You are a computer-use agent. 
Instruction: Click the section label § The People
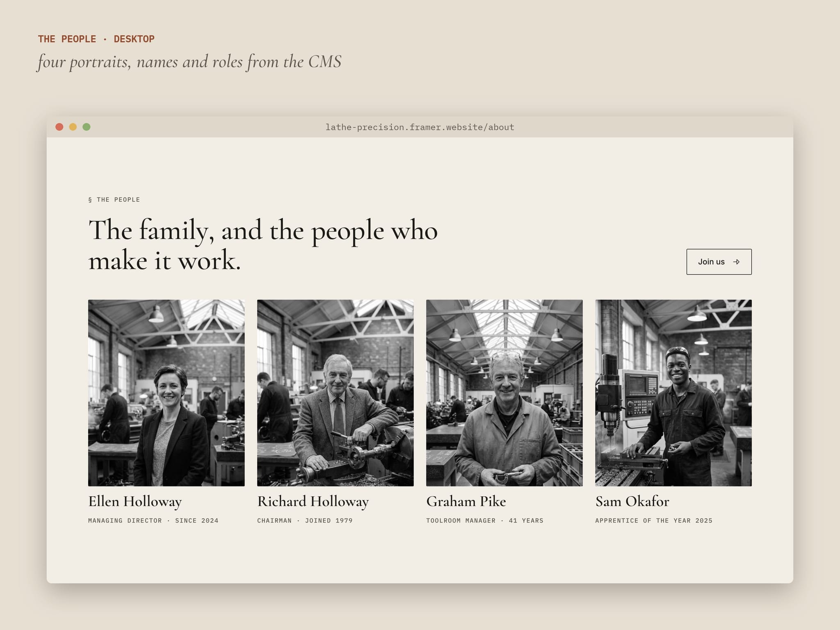click(x=114, y=200)
